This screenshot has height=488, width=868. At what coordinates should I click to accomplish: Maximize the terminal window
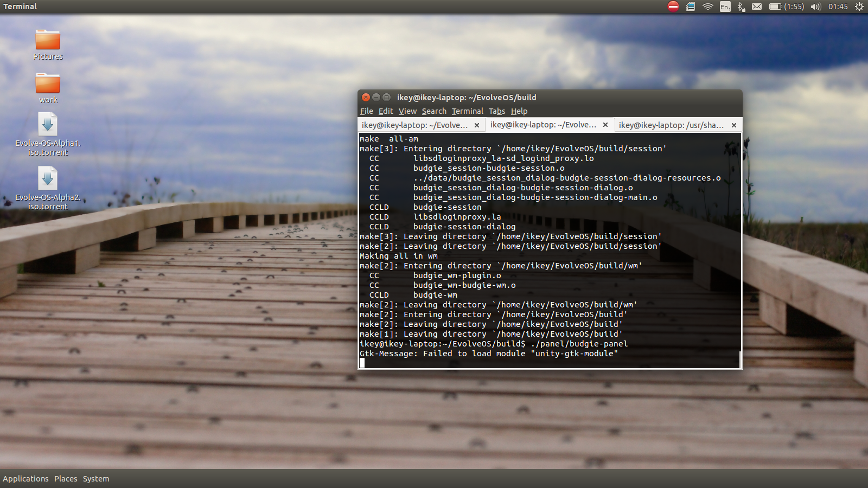386,98
